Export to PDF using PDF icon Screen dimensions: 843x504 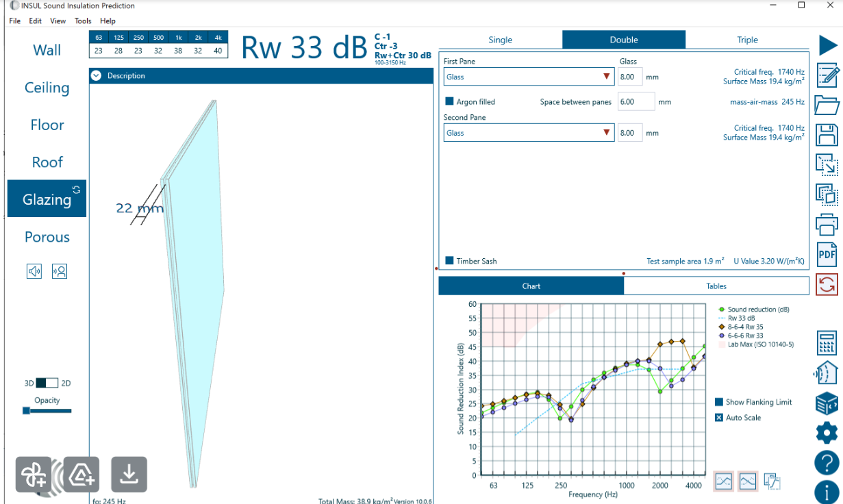(x=827, y=254)
